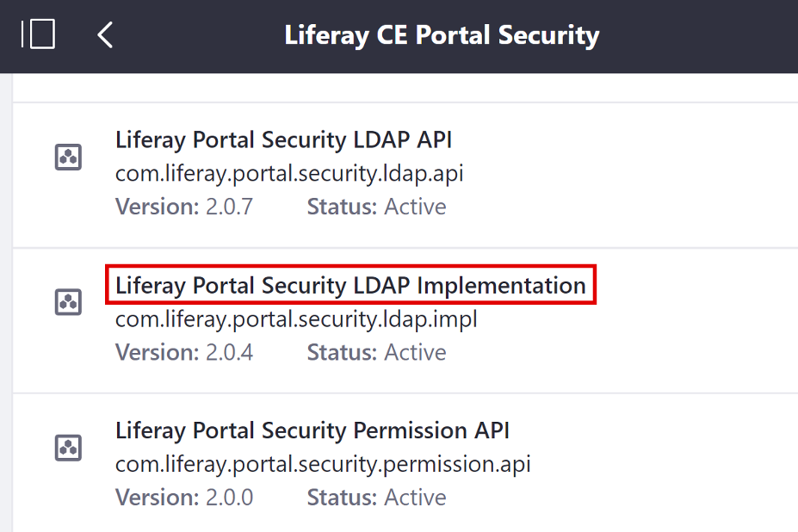Click Status Active of LDAP API

(x=376, y=207)
